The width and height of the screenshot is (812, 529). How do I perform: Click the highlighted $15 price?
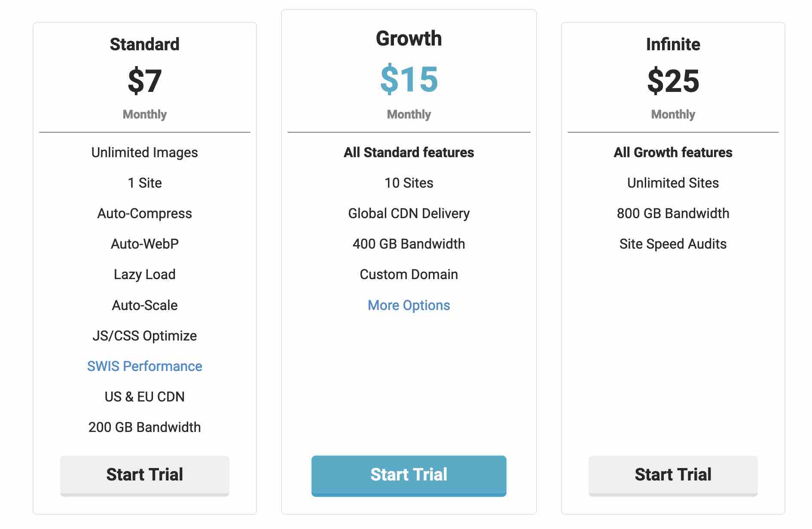click(x=409, y=79)
